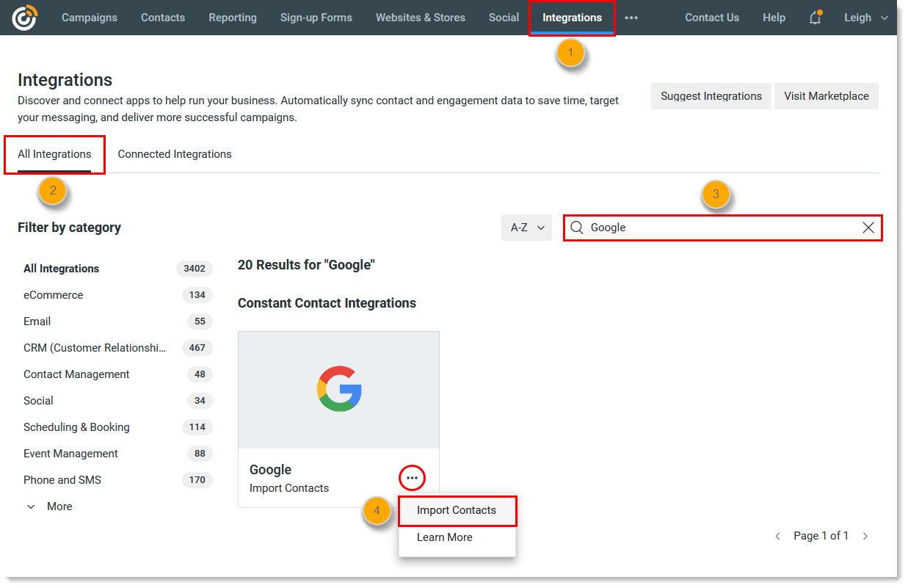Filter by the eCommerce category

coord(53,294)
